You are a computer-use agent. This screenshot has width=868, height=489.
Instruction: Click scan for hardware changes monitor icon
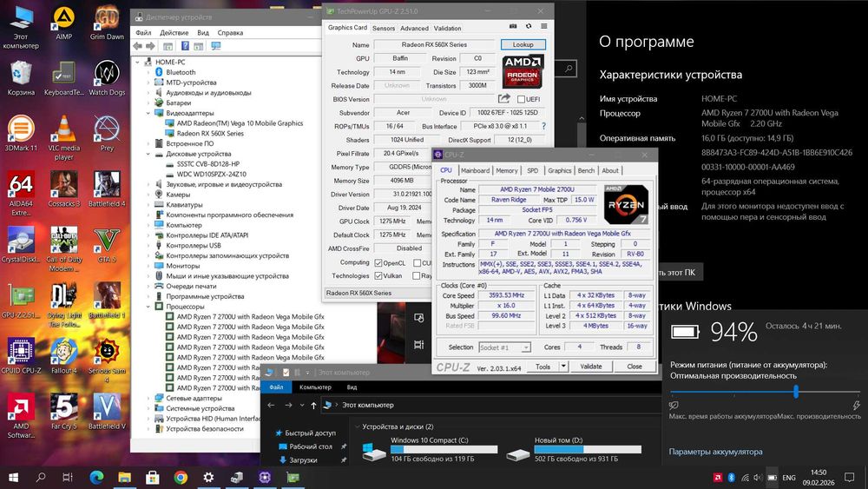click(x=216, y=46)
